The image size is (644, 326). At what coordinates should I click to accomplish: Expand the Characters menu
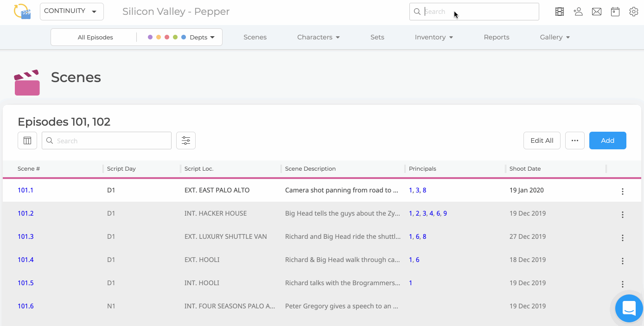click(x=319, y=37)
